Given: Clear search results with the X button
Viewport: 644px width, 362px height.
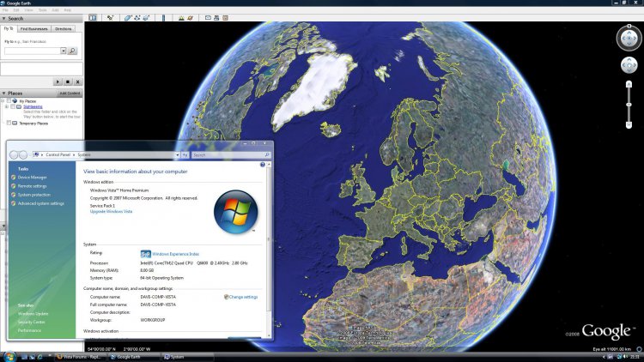Looking at the screenshot, I should (x=77, y=81).
